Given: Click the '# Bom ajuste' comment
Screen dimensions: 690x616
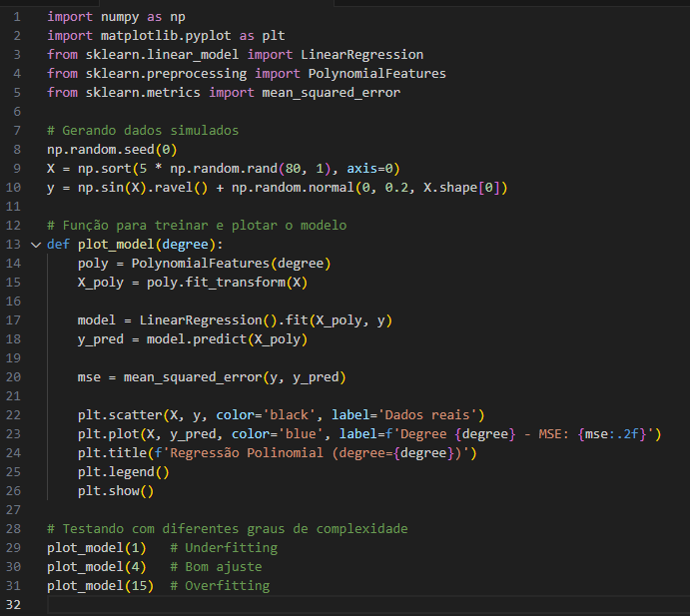Looking at the screenshot, I should [x=216, y=567].
